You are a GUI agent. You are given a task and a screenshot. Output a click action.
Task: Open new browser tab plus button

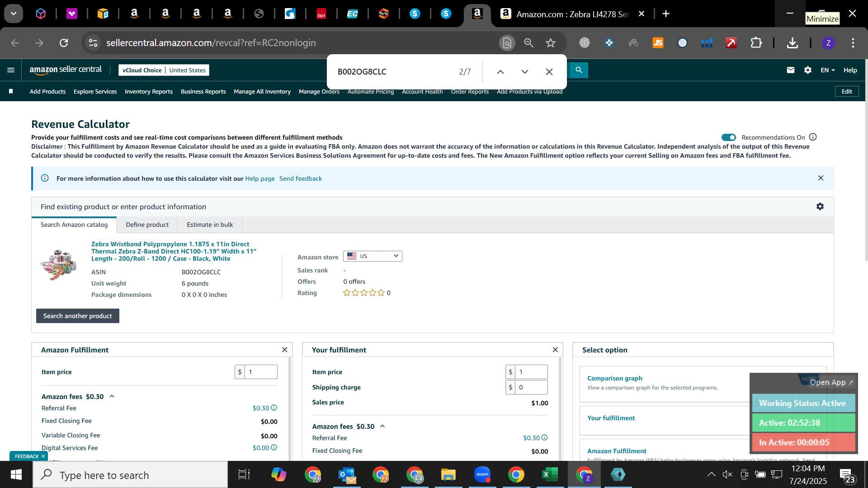coord(665,14)
